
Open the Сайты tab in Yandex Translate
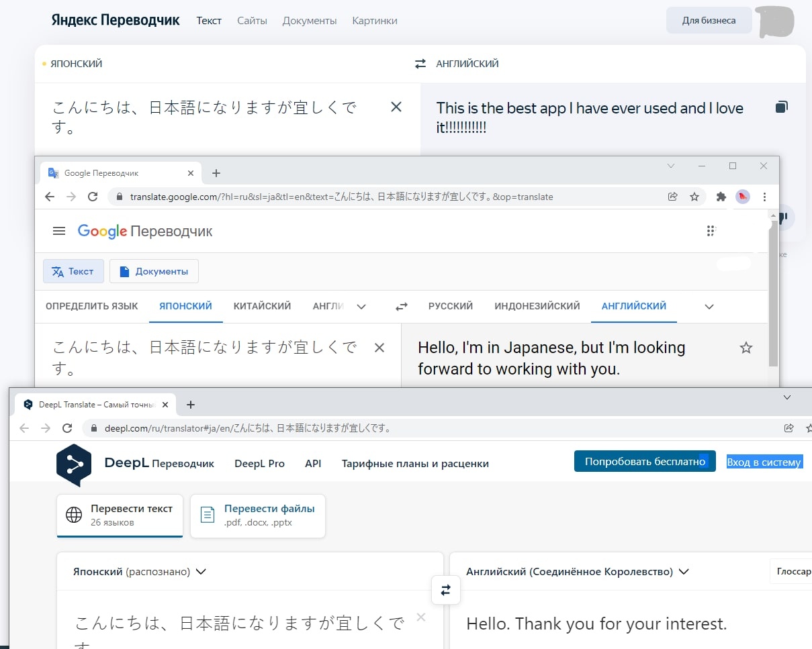click(x=252, y=21)
